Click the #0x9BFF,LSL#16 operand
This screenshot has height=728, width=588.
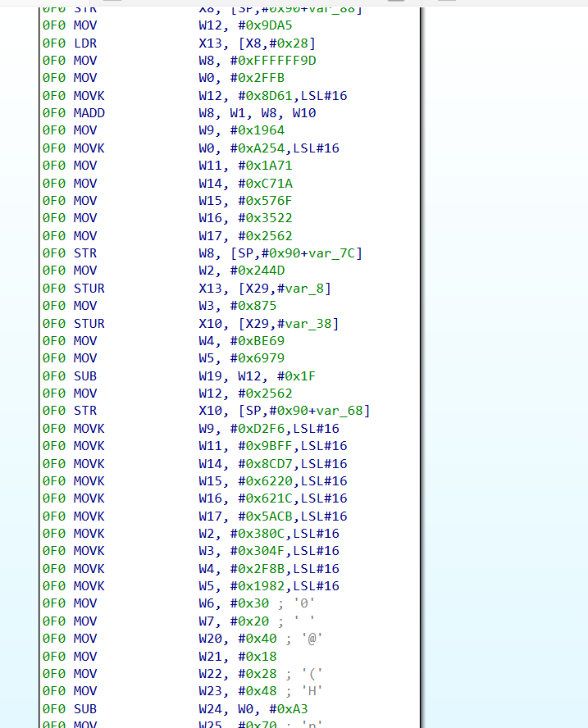[x=293, y=446]
